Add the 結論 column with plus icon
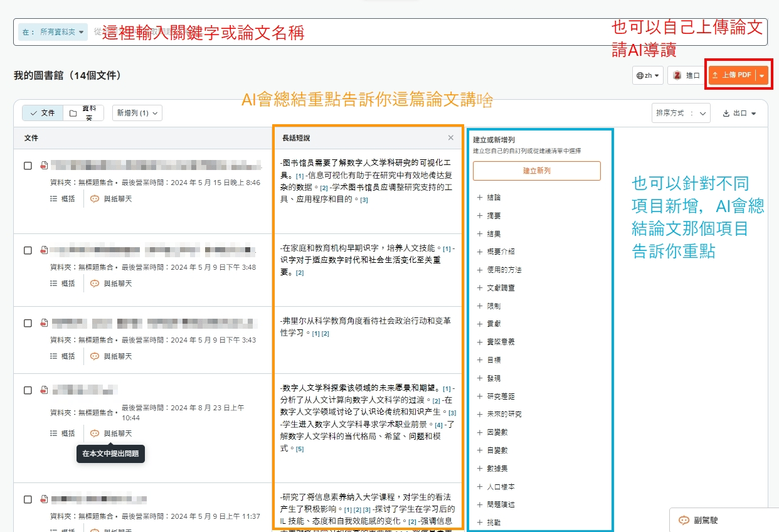Screen dimensions: 779x532 [x=480, y=197]
